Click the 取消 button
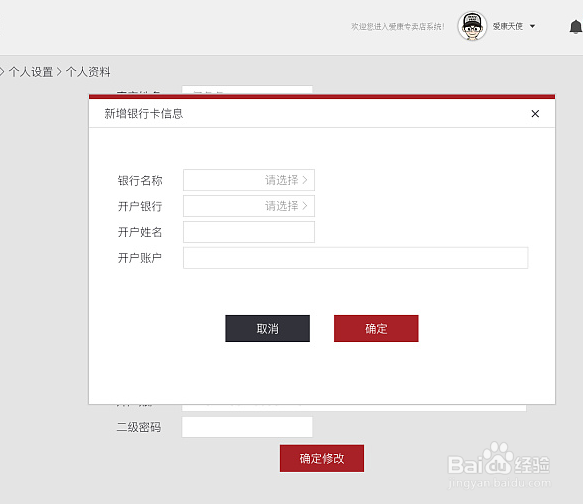This screenshot has width=583, height=504. 267,329
